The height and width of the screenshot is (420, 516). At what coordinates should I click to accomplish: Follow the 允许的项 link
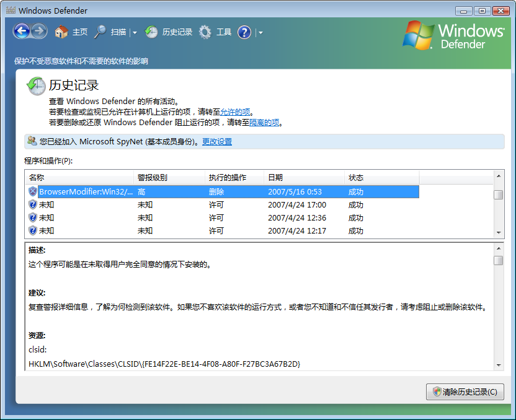pos(235,112)
